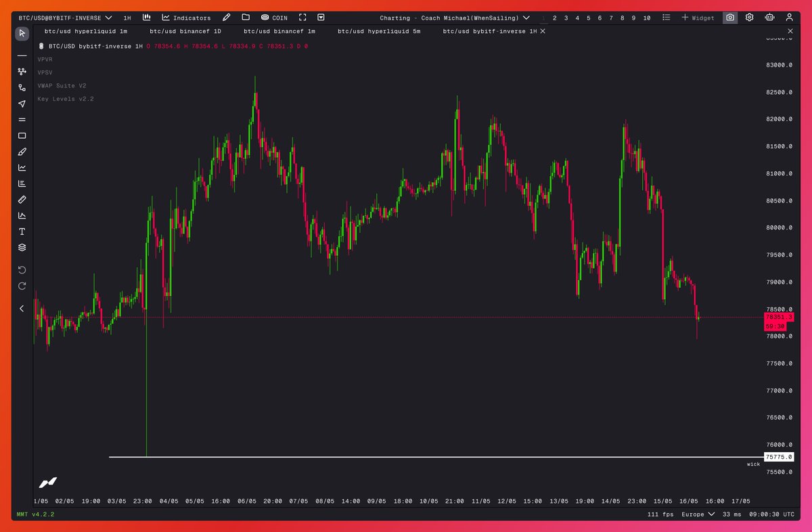Switch to workspace page 3
812x532 pixels.
click(x=566, y=18)
